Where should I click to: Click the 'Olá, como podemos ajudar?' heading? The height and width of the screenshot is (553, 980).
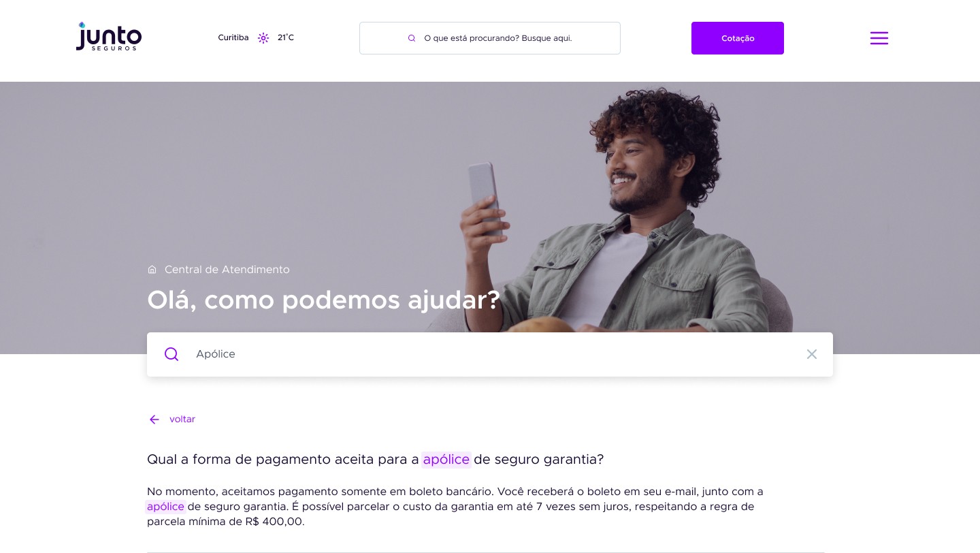pos(324,300)
